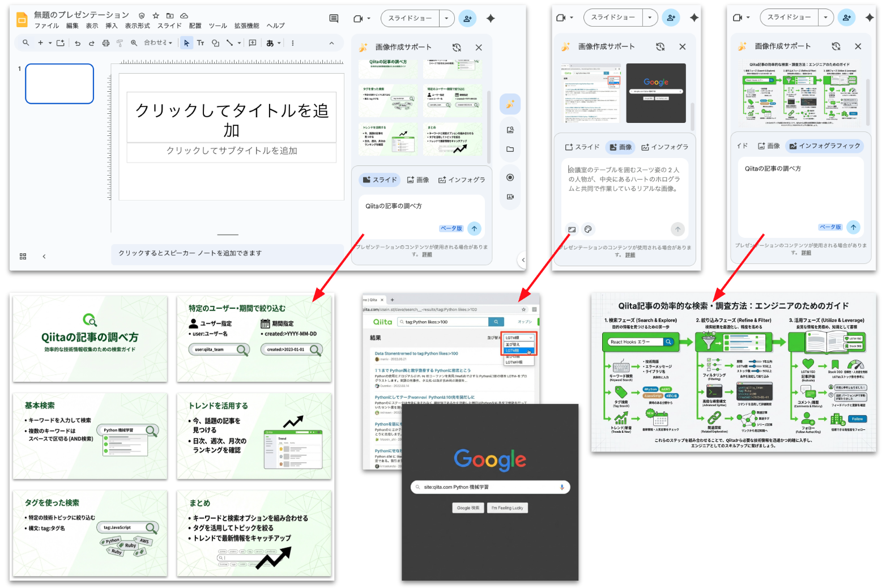Open the three-dot more options in the toolbar
The image size is (882, 588).
pos(292,42)
